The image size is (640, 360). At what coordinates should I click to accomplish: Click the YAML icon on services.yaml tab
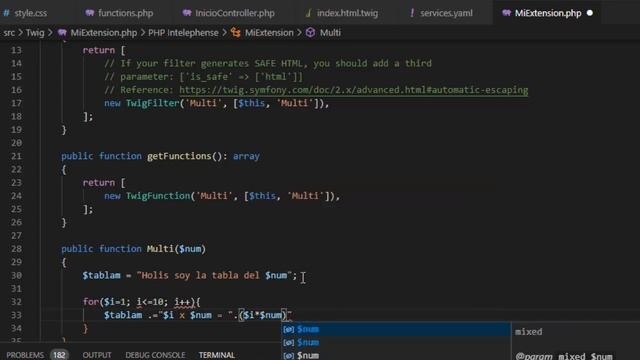(412, 13)
